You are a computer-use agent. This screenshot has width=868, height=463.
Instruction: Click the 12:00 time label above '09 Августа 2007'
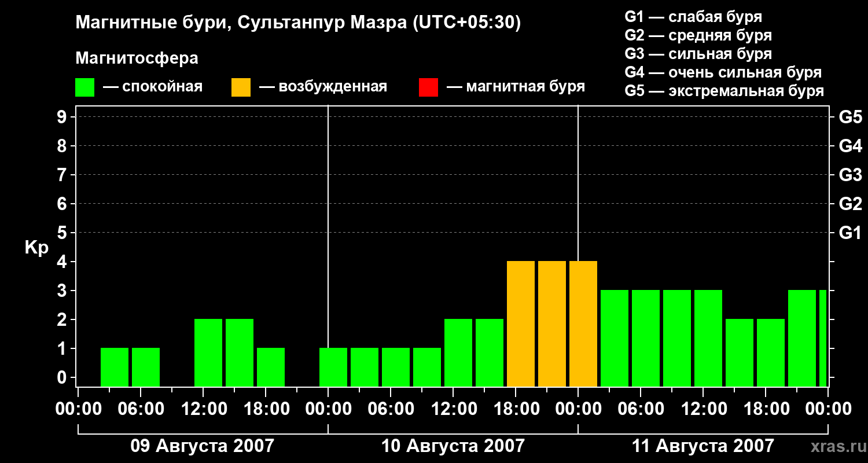tap(203, 409)
